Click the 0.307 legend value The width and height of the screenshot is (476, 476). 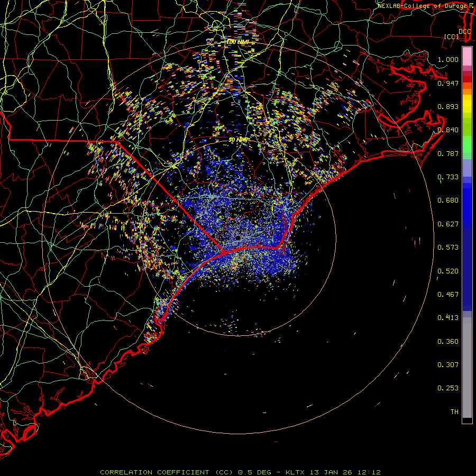(x=448, y=365)
